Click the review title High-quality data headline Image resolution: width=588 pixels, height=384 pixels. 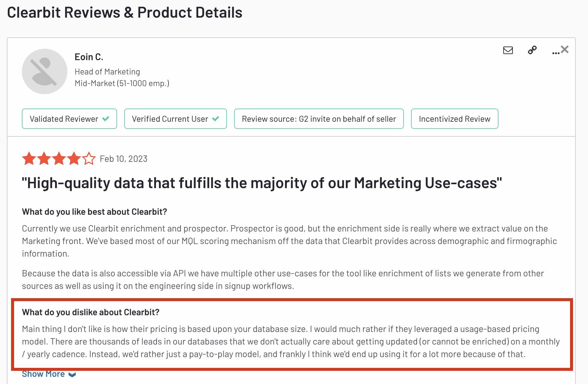tap(262, 183)
